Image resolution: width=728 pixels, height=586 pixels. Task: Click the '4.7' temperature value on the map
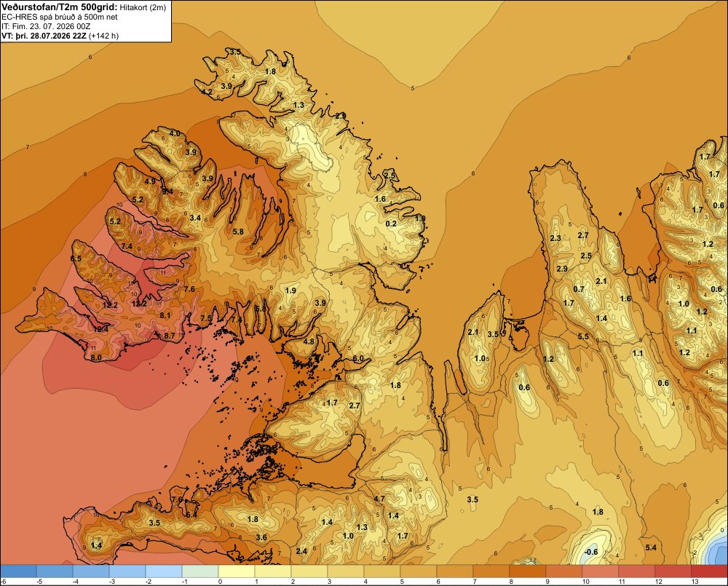click(379, 499)
